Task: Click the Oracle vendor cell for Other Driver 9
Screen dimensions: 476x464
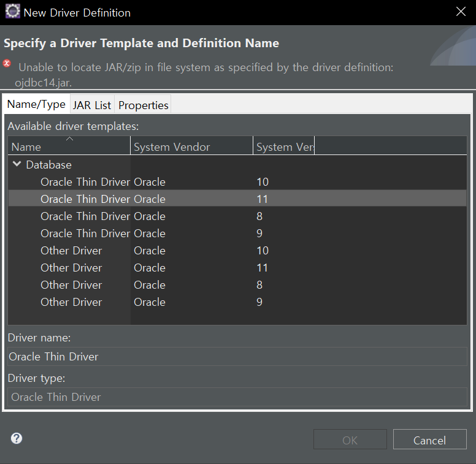Action: [x=150, y=302]
